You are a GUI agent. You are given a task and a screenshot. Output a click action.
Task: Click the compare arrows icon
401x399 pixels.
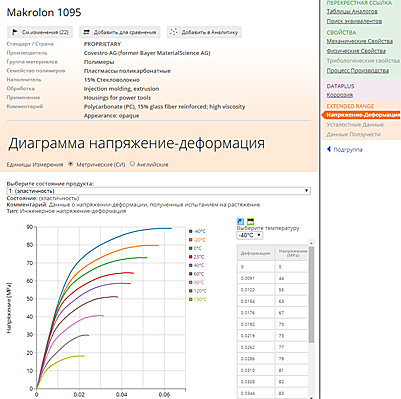point(86,32)
